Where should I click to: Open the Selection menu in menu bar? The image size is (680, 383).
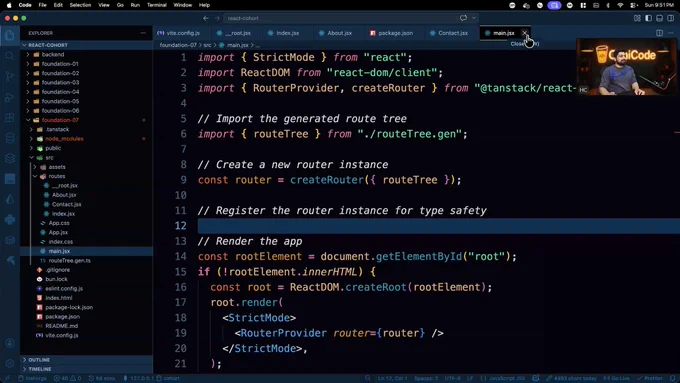coord(80,5)
